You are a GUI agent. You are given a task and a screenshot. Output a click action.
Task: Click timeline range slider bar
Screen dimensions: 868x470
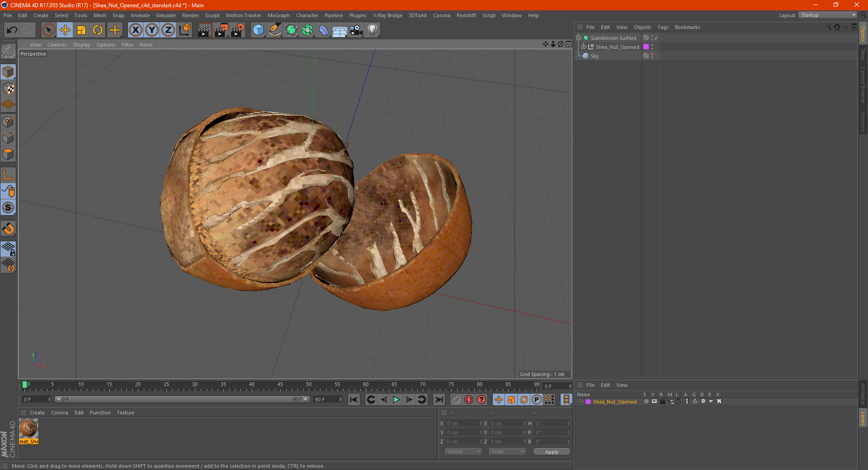(x=182, y=399)
